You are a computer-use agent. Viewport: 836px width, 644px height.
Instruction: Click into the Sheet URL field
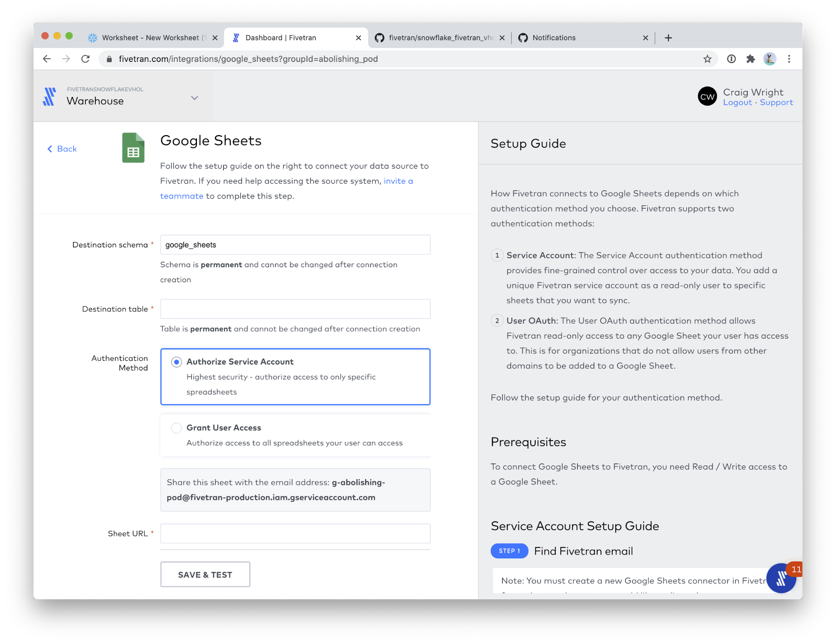click(x=295, y=534)
